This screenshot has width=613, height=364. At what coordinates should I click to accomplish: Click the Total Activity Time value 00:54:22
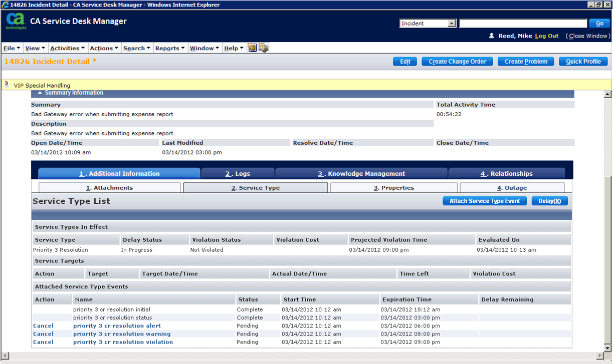[449, 114]
